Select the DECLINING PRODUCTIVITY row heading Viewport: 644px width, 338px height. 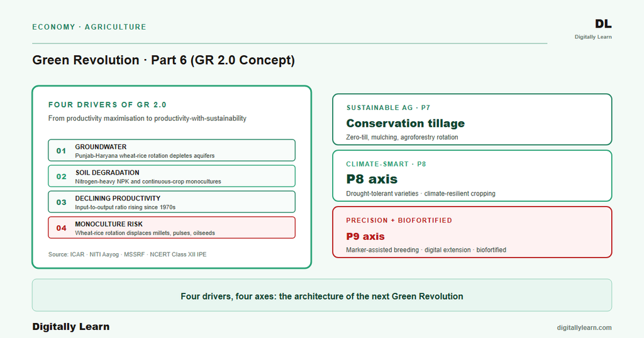[118, 198]
